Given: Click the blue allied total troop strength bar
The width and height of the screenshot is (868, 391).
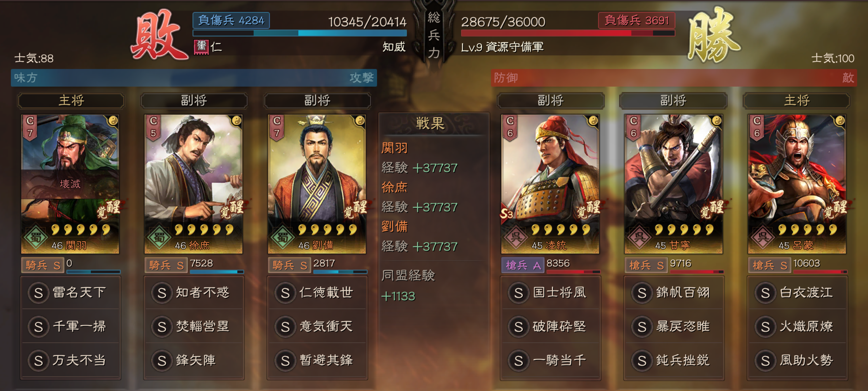Looking at the screenshot, I should click(x=300, y=33).
